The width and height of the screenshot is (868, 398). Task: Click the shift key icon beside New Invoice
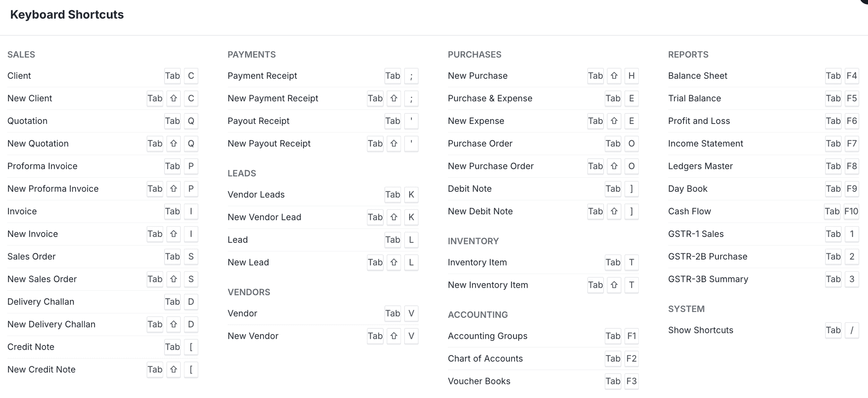[174, 234]
